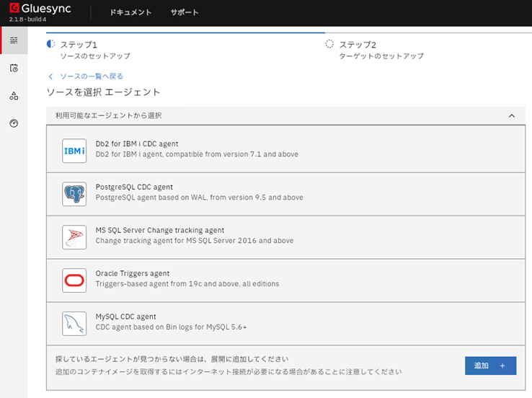Collapse the 利用可能なエージェントから選択 section

tap(512, 115)
